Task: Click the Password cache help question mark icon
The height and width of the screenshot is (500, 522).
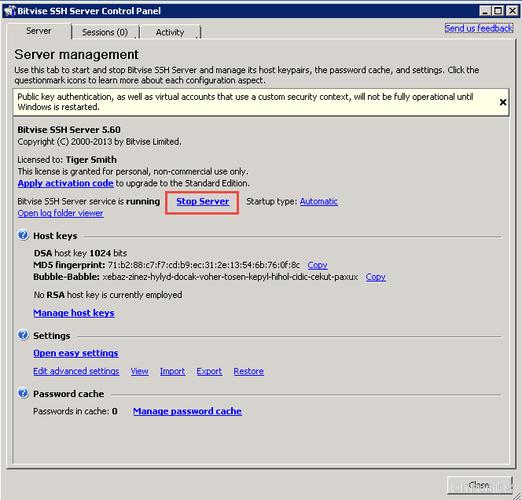Action: click(x=23, y=393)
